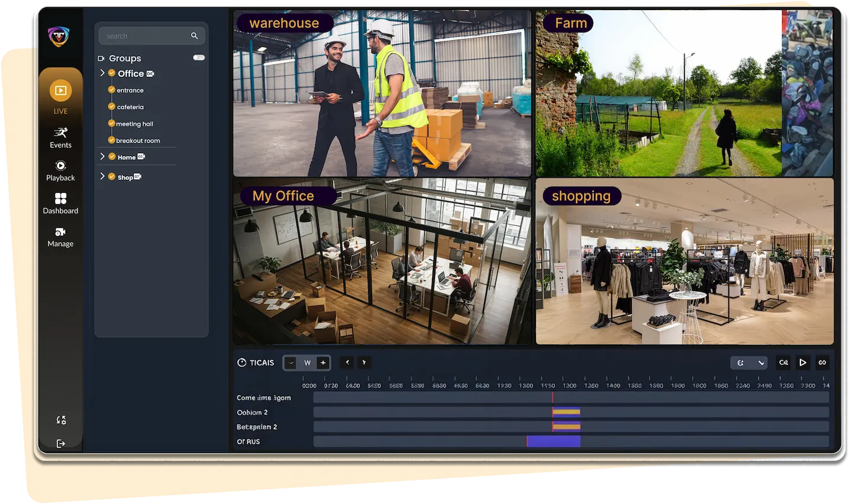Click the red playhead marker on the timeline
This screenshot has width=852, height=504.
tap(553, 398)
